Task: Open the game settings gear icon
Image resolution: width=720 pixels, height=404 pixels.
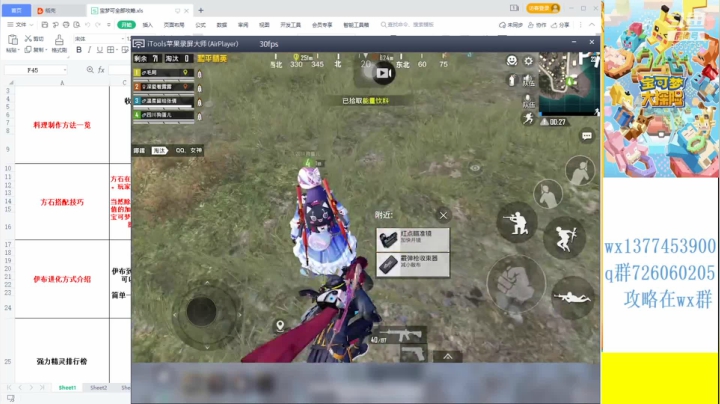Action: pyautogui.click(x=529, y=61)
